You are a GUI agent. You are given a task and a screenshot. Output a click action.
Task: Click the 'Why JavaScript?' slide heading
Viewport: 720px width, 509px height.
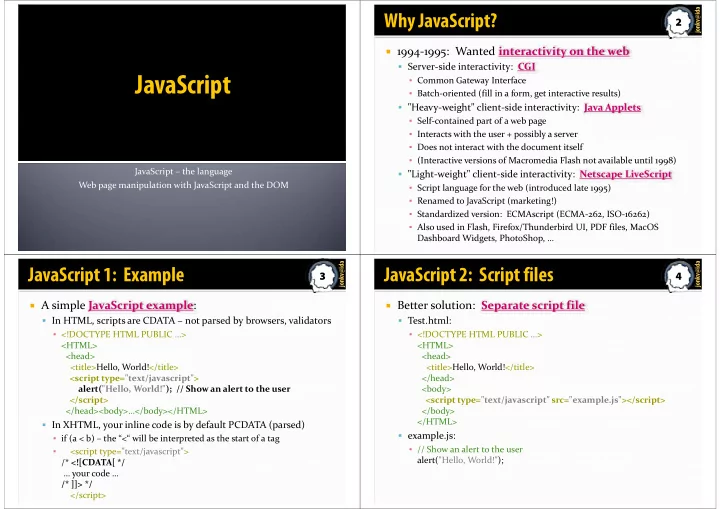(440, 21)
